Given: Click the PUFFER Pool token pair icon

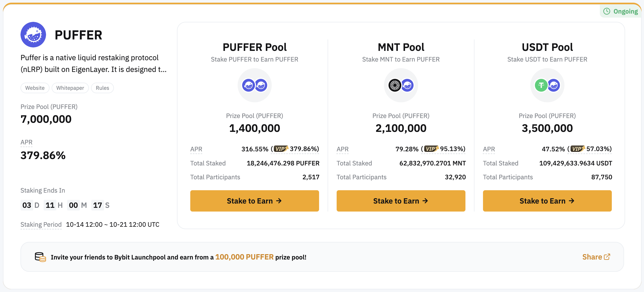Looking at the screenshot, I should point(255,86).
